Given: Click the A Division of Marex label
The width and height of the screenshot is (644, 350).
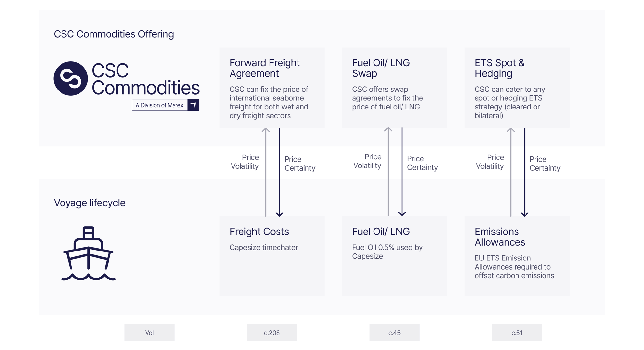Looking at the screenshot, I should [x=159, y=105].
